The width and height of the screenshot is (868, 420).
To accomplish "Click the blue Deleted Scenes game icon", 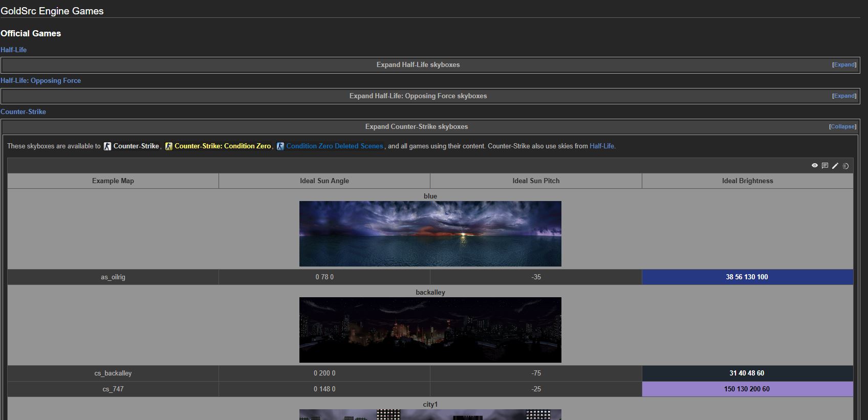I will click(280, 146).
